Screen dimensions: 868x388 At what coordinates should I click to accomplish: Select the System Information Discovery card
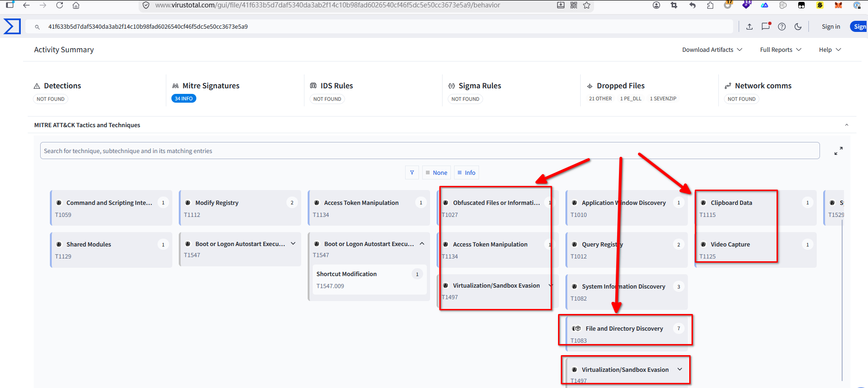click(627, 292)
